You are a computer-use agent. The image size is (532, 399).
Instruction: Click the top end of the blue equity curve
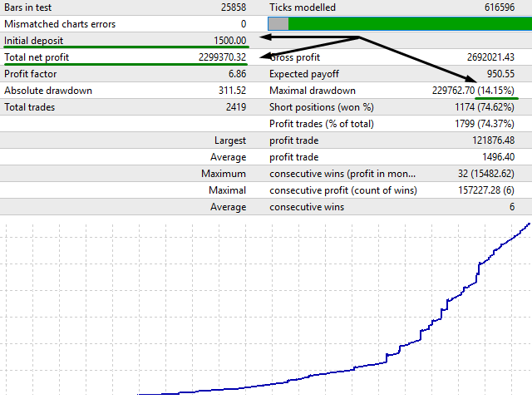(529, 224)
